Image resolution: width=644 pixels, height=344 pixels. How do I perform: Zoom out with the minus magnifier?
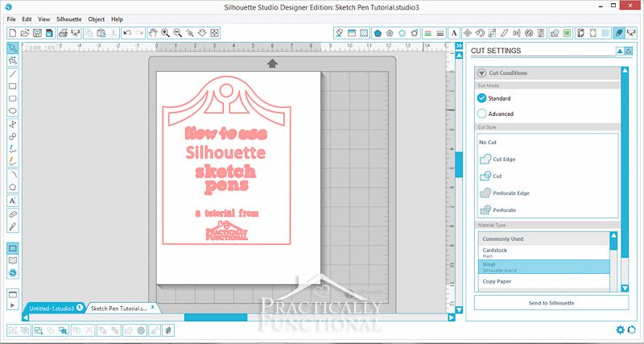pyautogui.click(x=177, y=33)
